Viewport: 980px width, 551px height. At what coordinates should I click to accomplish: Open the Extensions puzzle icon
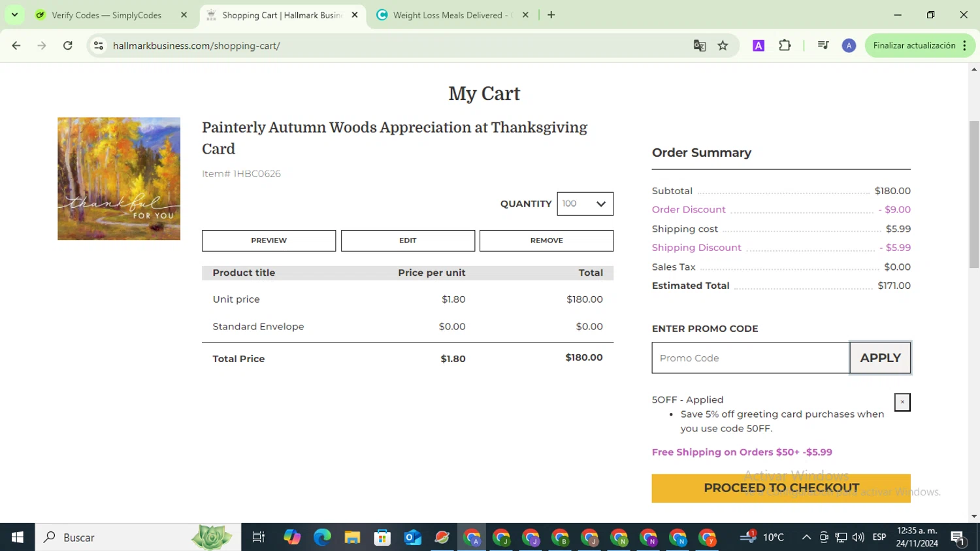785,46
